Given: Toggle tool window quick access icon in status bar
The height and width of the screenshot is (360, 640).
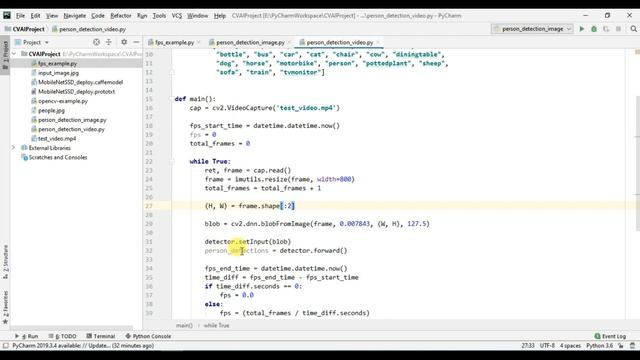Looking at the screenshot, I should [x=5, y=346].
